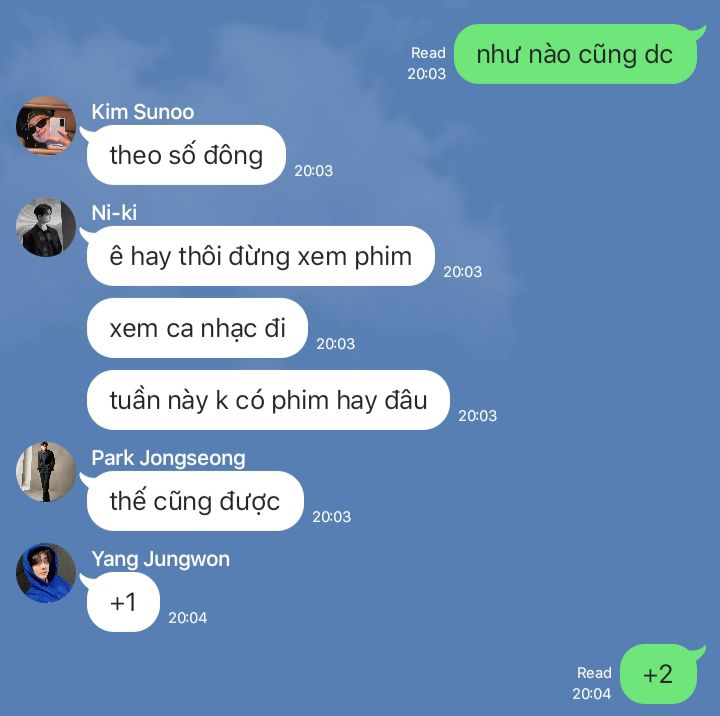720x716 pixels.
Task: Select the 'như nào cũng dc' green message
Action: pyautogui.click(x=575, y=54)
